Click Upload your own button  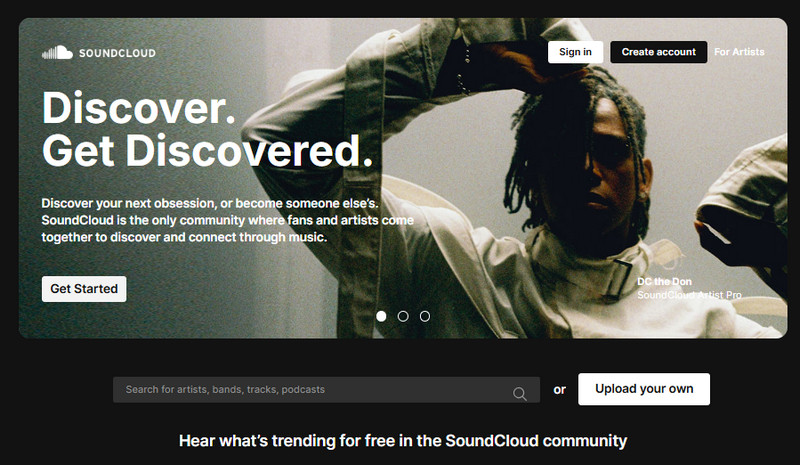click(x=644, y=389)
